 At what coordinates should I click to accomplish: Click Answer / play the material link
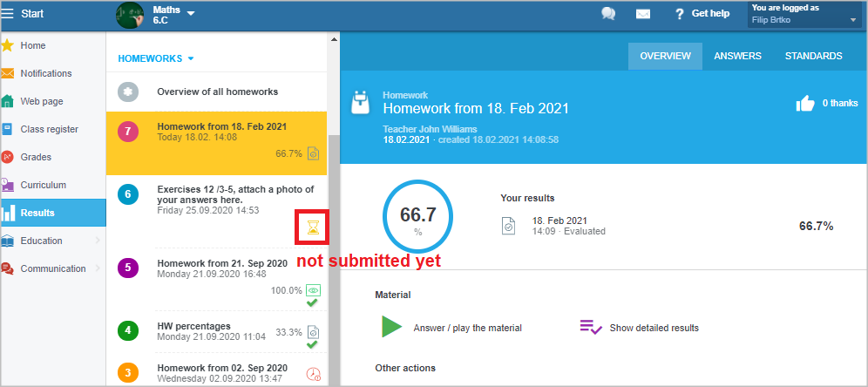(468, 328)
